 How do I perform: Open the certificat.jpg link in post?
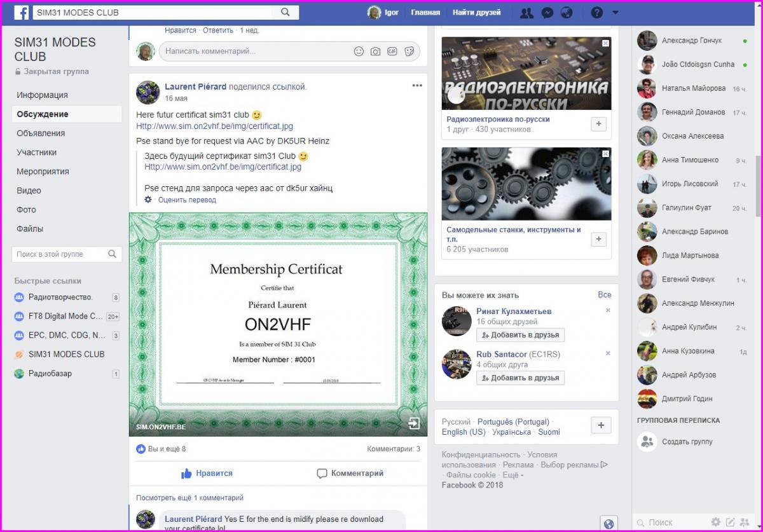click(219, 126)
